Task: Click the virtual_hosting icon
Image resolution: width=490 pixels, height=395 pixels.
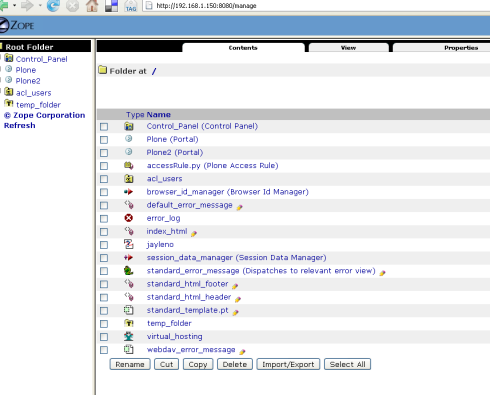Action: click(129, 336)
